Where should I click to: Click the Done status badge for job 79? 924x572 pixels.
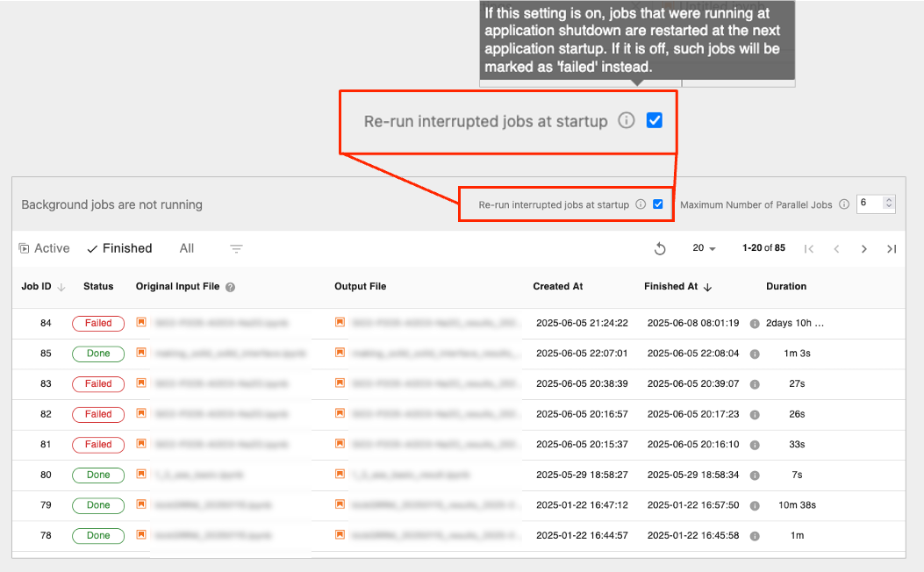(98, 505)
